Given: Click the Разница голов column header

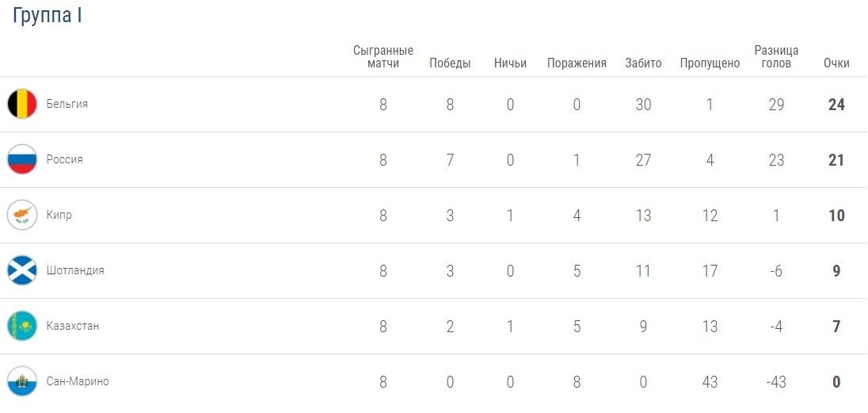Looking at the screenshot, I should (x=776, y=56).
